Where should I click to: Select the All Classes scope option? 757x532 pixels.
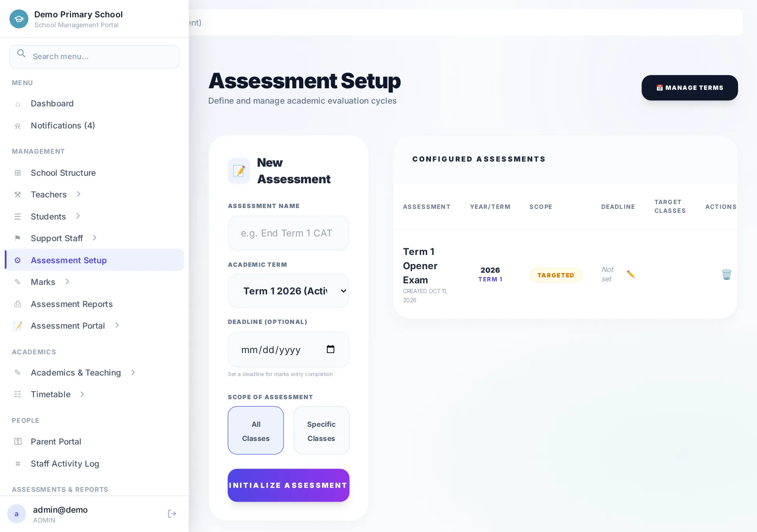pyautogui.click(x=256, y=430)
